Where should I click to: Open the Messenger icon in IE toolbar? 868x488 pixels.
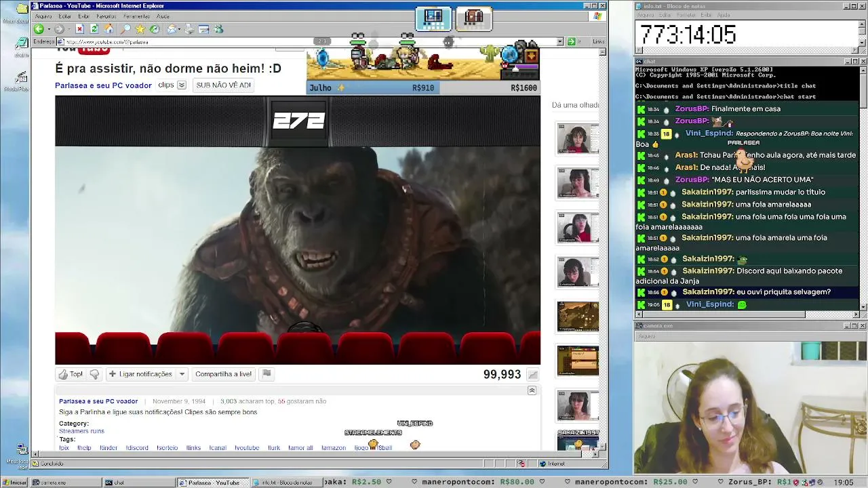218,29
